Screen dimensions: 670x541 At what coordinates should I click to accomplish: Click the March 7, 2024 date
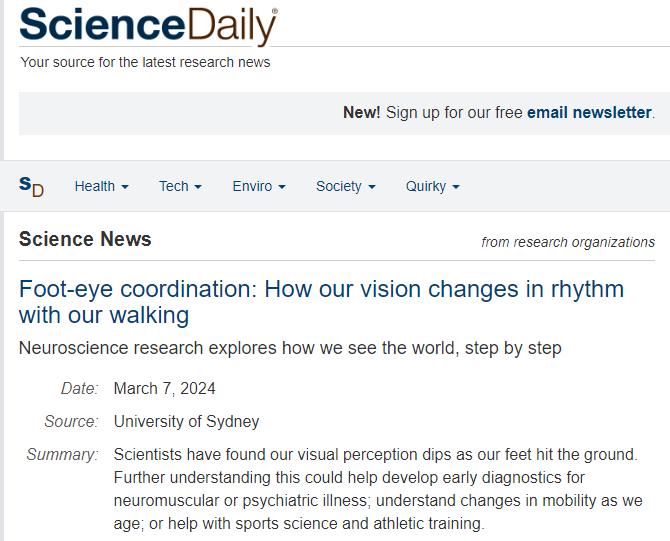pyautogui.click(x=165, y=388)
